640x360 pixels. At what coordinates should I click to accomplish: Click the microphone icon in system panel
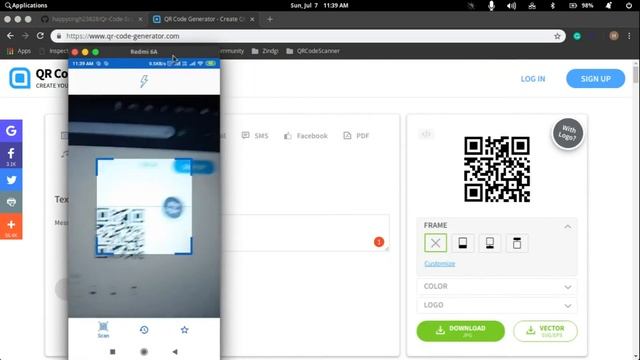[x=491, y=5]
